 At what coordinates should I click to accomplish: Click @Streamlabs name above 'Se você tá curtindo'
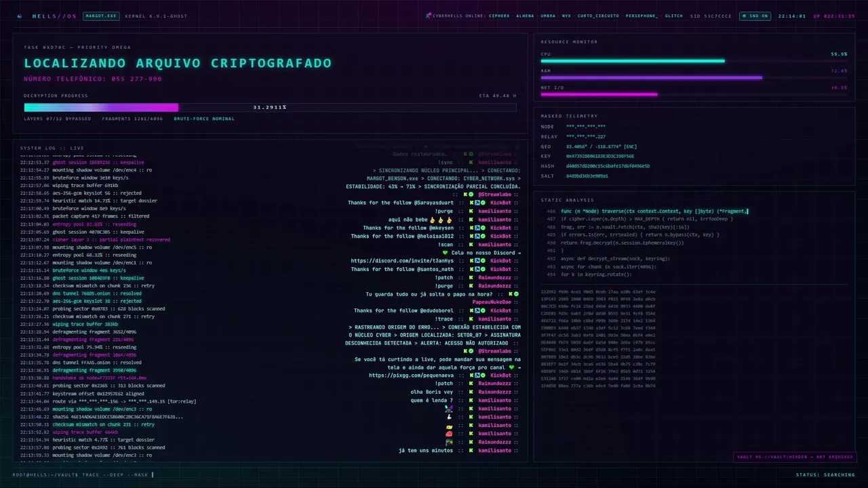tap(496, 351)
